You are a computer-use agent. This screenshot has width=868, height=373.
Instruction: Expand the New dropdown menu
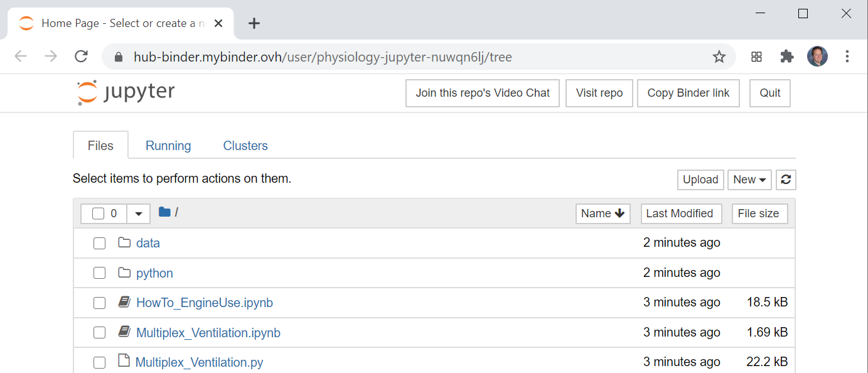(749, 180)
